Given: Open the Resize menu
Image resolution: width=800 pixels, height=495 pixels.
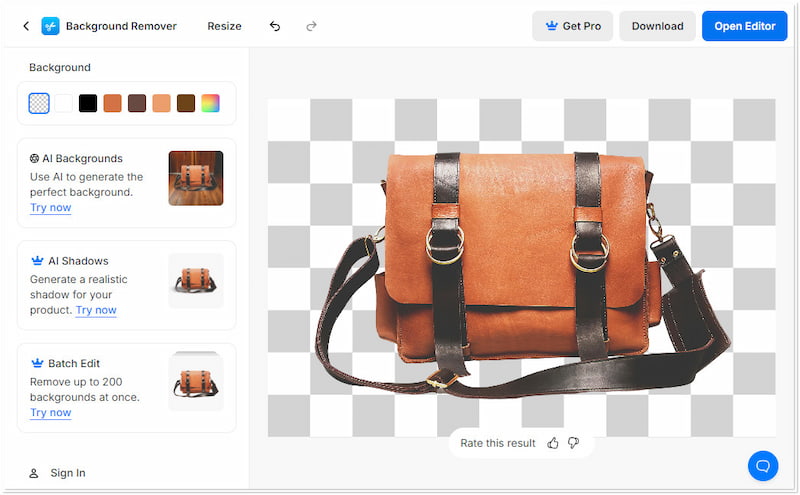Looking at the screenshot, I should click(x=224, y=26).
